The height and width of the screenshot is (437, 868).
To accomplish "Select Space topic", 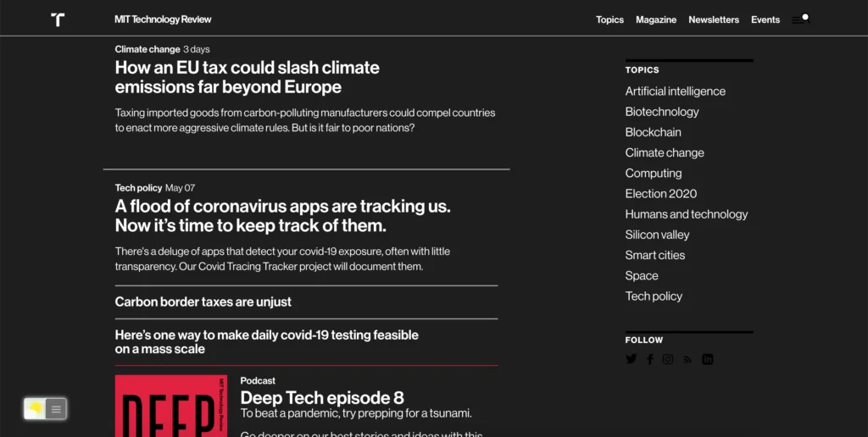I will (642, 275).
